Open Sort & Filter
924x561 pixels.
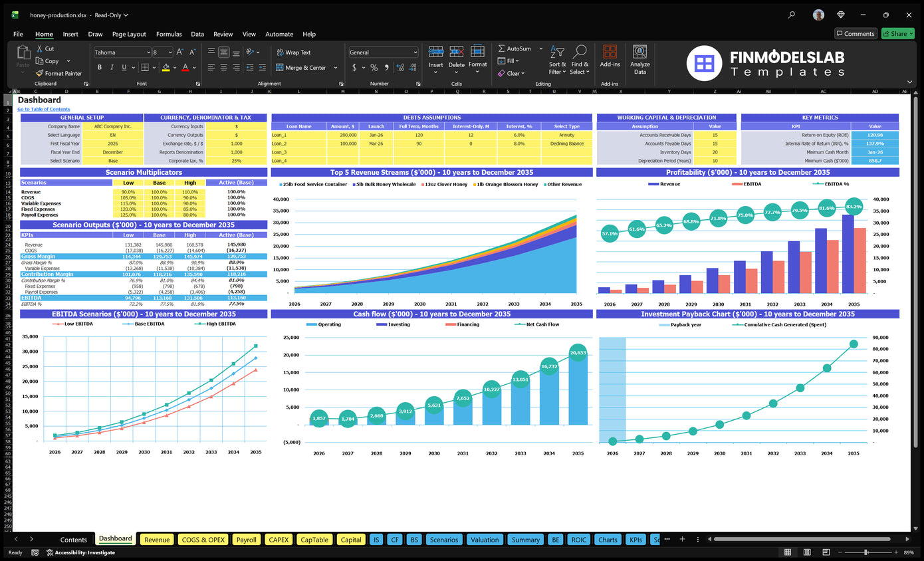558,60
